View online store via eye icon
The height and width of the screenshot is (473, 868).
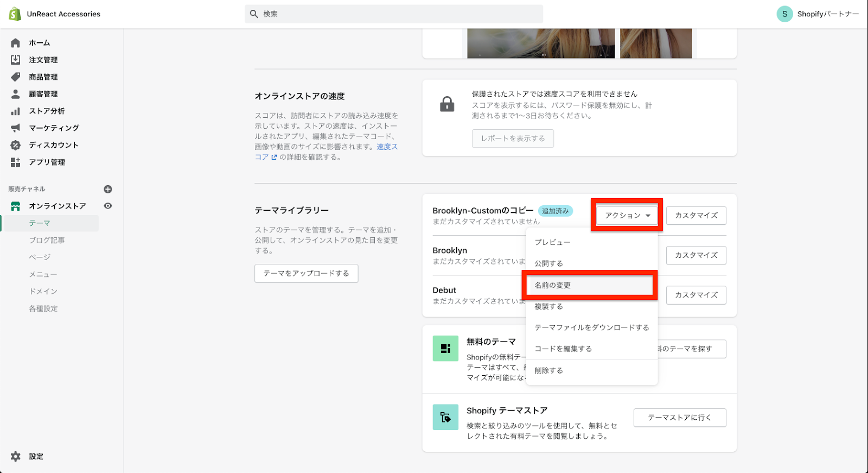[x=108, y=206]
